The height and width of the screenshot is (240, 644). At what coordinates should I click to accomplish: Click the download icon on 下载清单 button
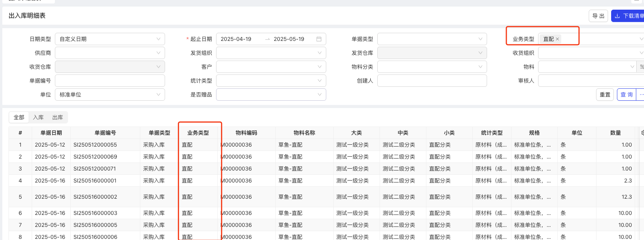[x=617, y=16]
